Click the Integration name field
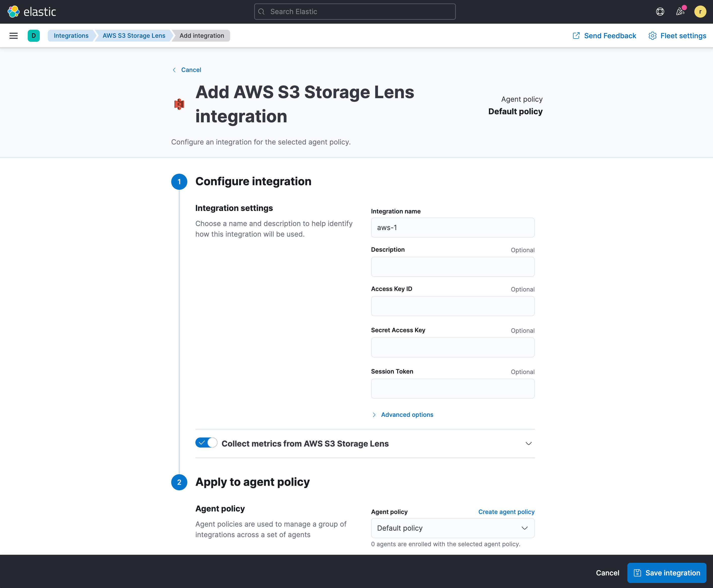Viewport: 713px width, 588px height. pos(452,228)
